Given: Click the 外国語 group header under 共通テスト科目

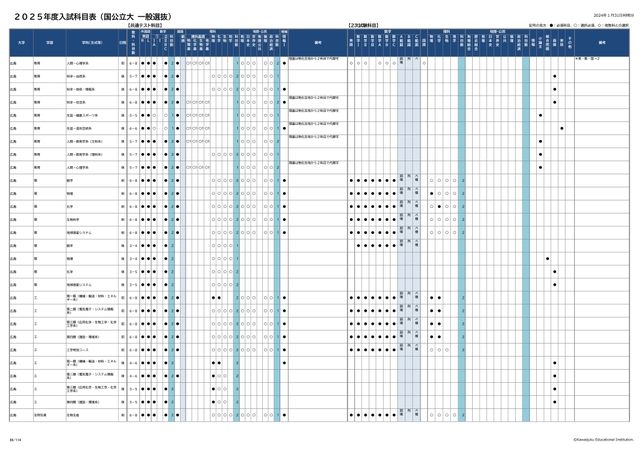Looking at the screenshot, I should (145, 30).
